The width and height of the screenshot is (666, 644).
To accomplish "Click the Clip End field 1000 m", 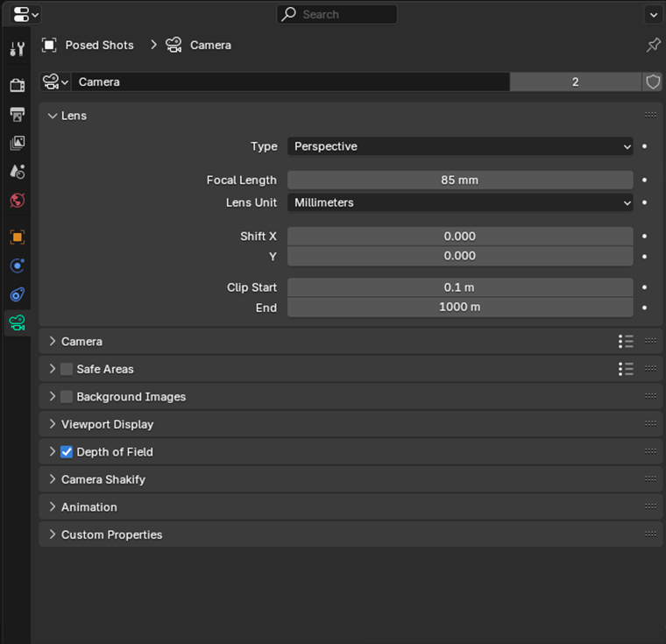I will point(460,308).
